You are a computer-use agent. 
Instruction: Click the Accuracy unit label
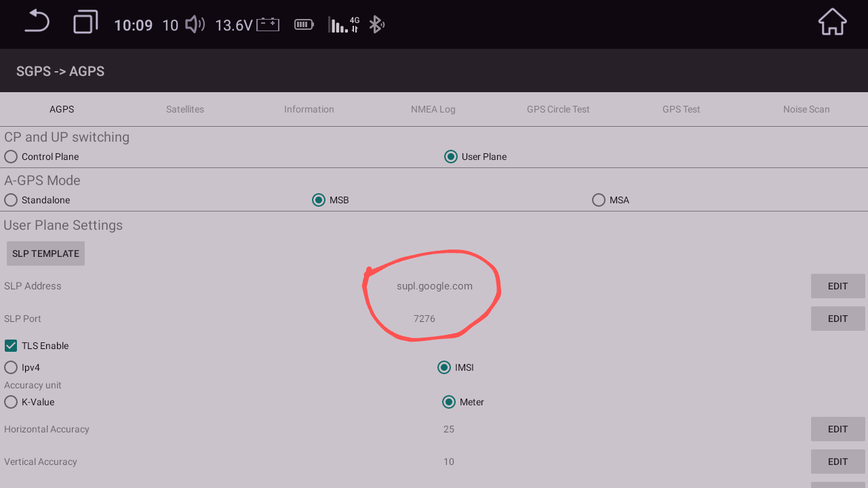click(x=33, y=385)
